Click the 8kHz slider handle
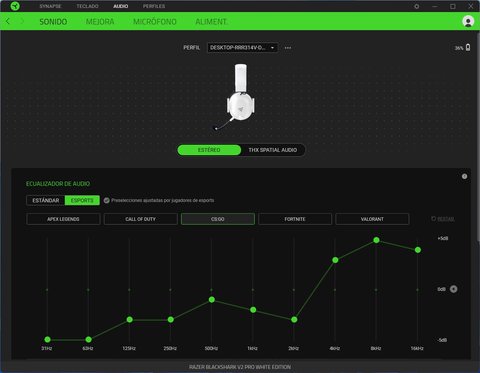The width and height of the screenshot is (480, 373). [x=376, y=240]
